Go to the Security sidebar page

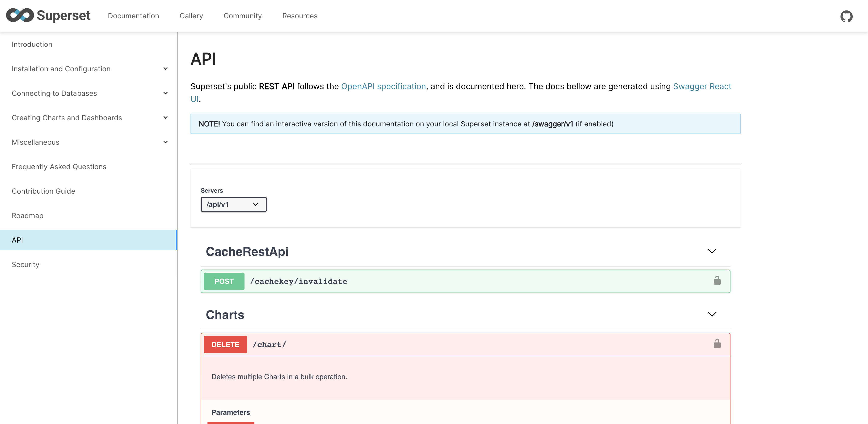pyautogui.click(x=25, y=264)
